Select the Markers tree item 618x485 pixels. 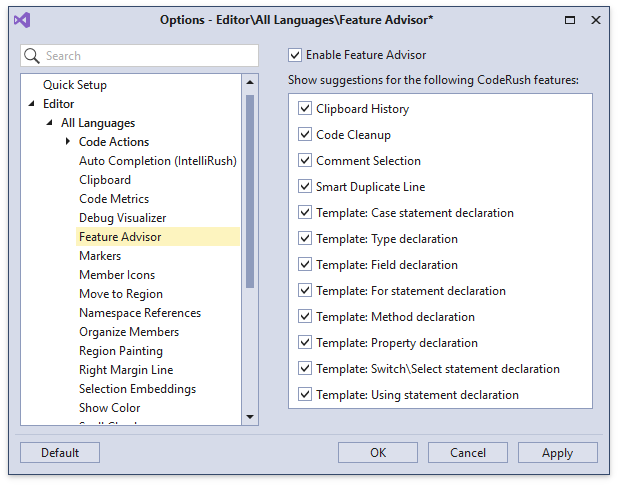point(100,256)
